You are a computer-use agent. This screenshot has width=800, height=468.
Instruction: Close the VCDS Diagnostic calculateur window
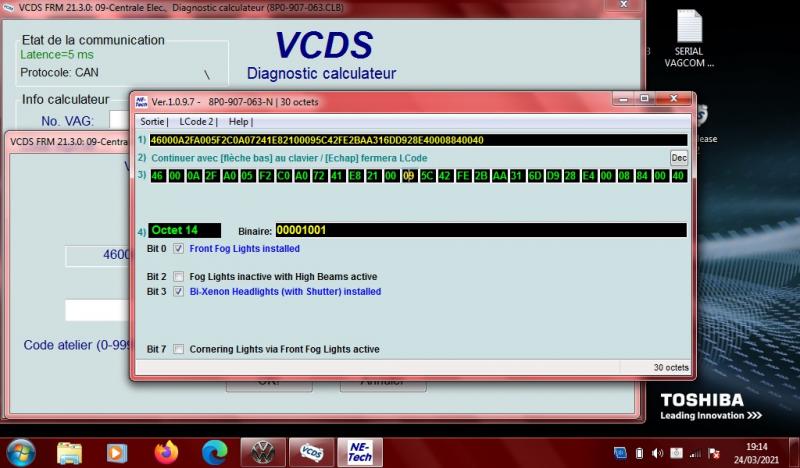tap(623, 5)
